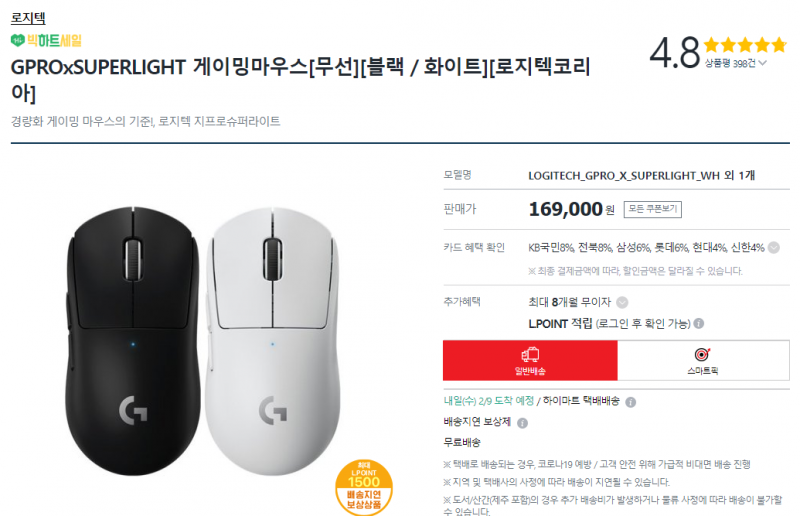
Task: Click the five-star rating icons
Action: pyautogui.click(x=745, y=45)
